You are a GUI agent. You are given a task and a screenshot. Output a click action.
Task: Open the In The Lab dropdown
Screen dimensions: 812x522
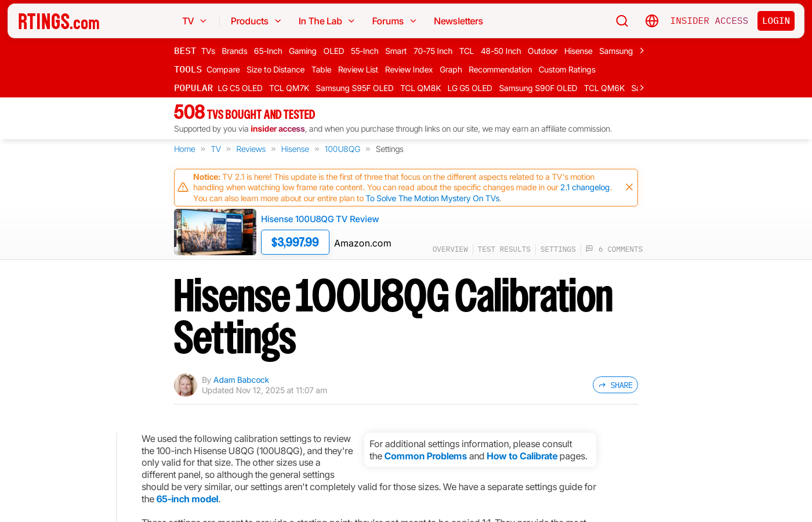[326, 21]
